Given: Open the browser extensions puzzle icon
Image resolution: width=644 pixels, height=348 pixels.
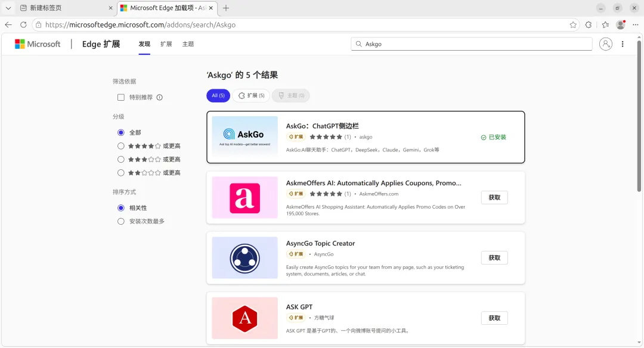Looking at the screenshot, I should click(589, 24).
